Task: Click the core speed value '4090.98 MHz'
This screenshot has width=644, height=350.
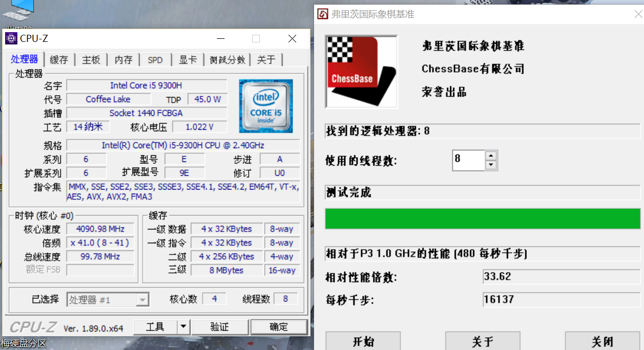Action: click(100, 229)
